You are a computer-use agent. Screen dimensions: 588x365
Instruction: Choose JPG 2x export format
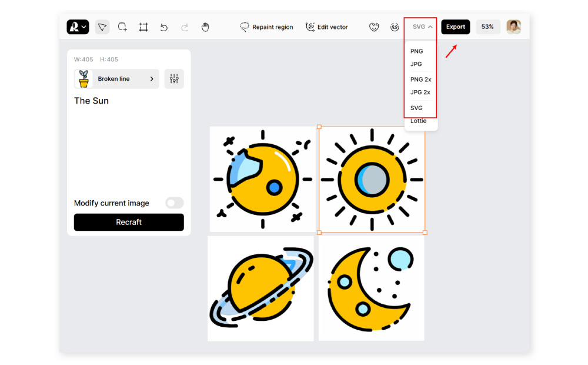click(x=420, y=92)
